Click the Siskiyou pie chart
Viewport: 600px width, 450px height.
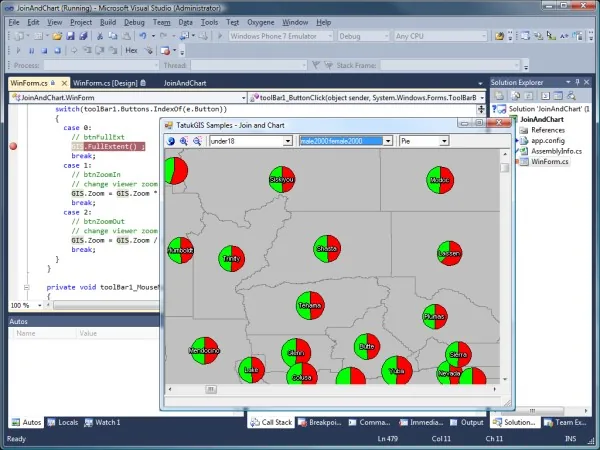pos(282,179)
